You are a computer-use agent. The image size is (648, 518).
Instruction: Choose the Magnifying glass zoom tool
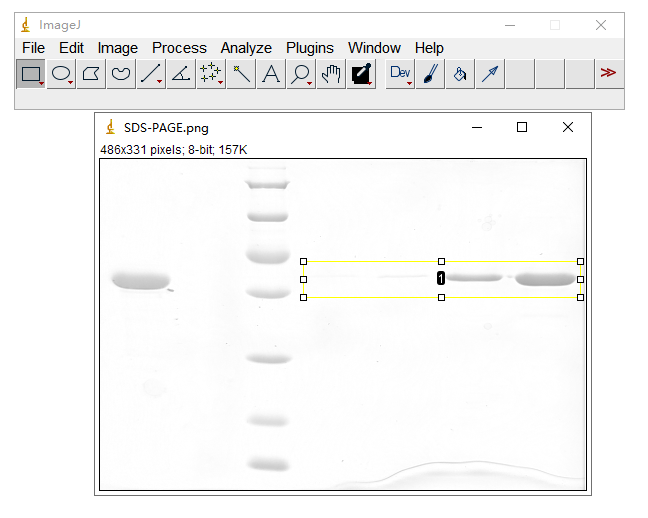coord(300,73)
